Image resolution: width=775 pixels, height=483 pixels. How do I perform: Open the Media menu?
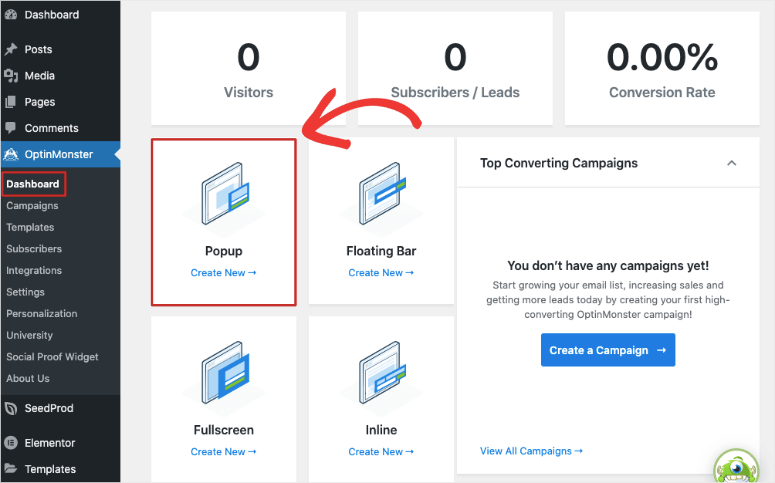60,76
